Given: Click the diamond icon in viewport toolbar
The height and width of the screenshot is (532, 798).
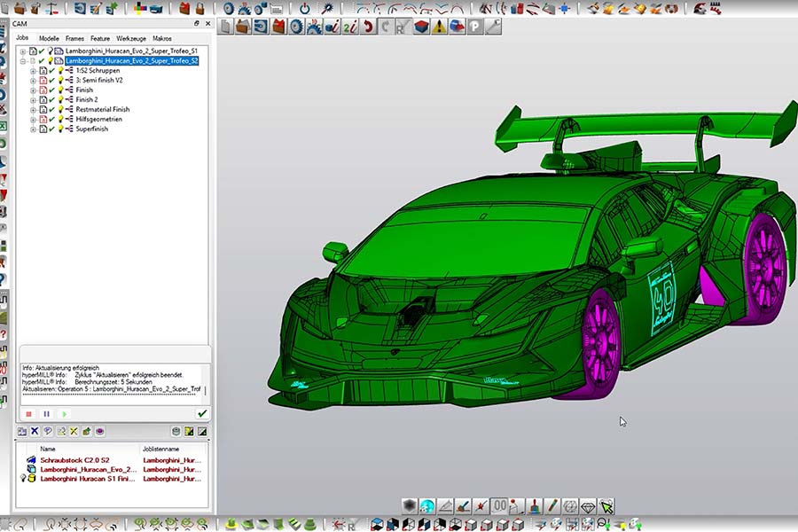Looking at the screenshot, I should pos(589,506).
